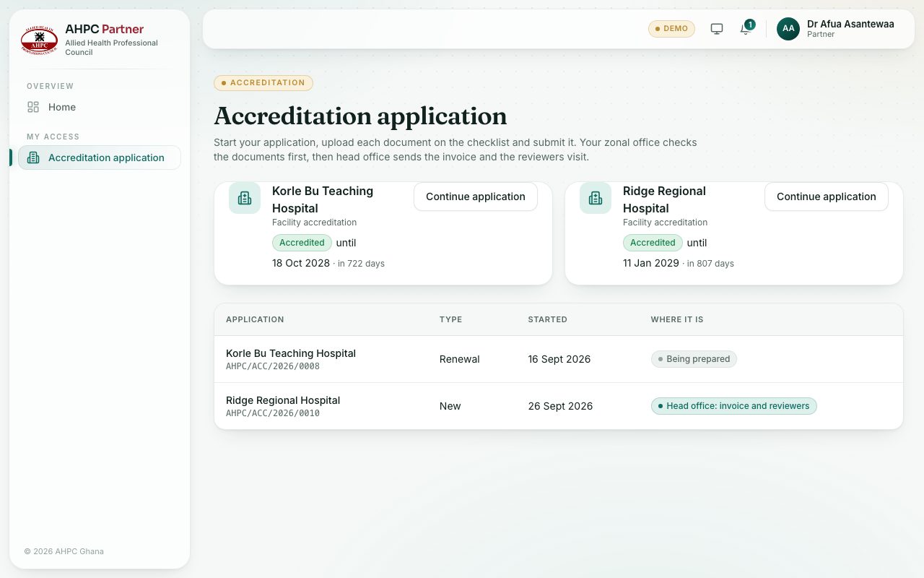Click the Accreditation application page heading
Viewport: 924px width, 578px height.
pyautogui.click(x=360, y=116)
